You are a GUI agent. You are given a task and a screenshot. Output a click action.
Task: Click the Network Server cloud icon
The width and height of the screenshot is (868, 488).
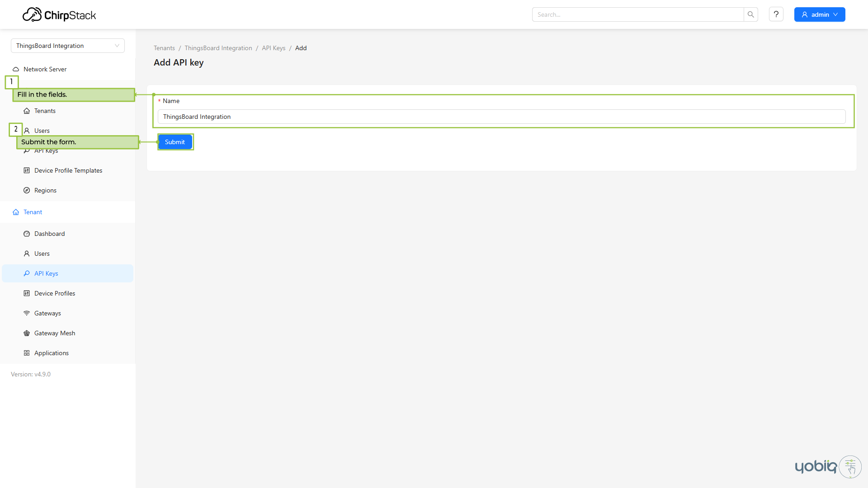click(16, 70)
